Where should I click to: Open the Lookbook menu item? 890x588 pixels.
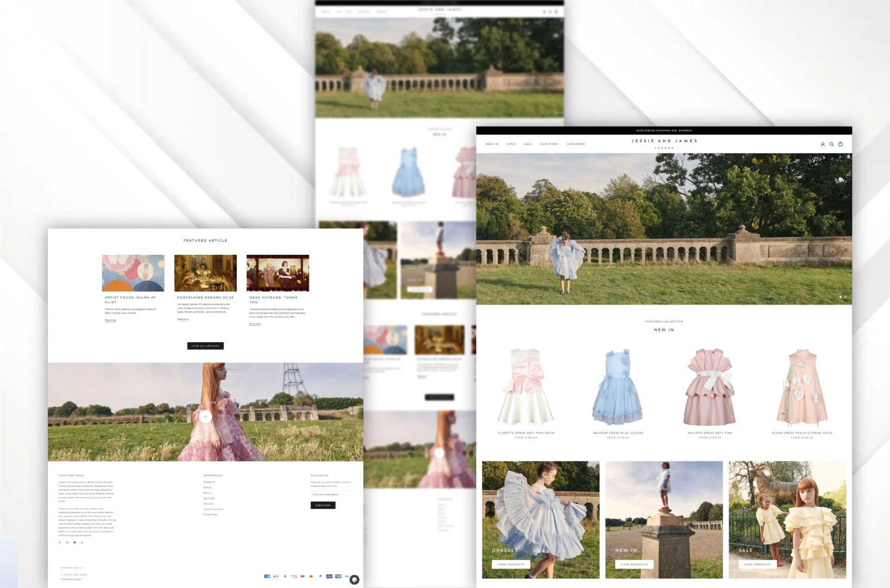pos(576,144)
